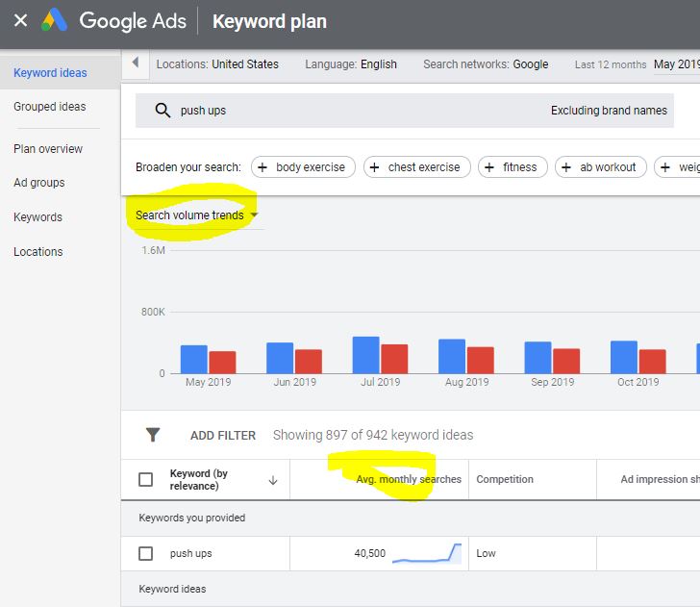Click the Competition column header
The image size is (700, 607).
click(x=505, y=479)
